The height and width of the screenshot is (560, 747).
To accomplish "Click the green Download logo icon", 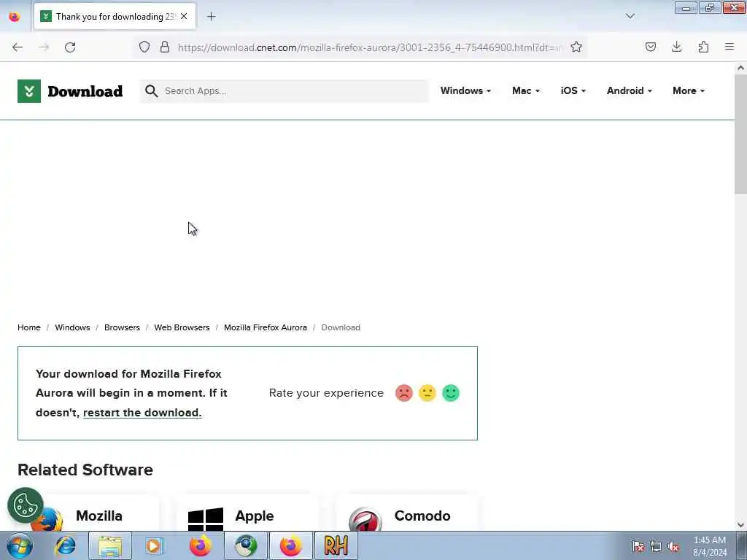I will (29, 91).
